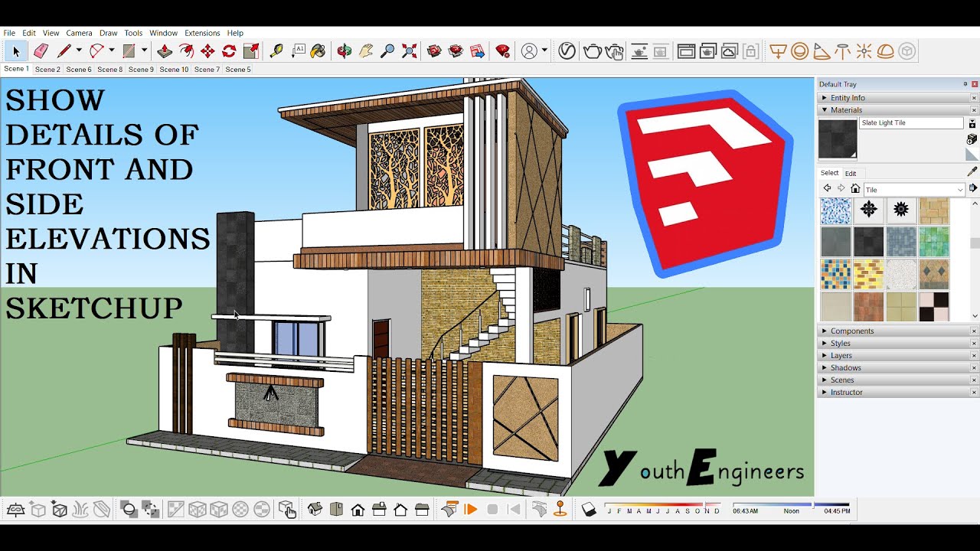Toggle shadows display button
The height and width of the screenshot is (551, 980).
(x=589, y=509)
